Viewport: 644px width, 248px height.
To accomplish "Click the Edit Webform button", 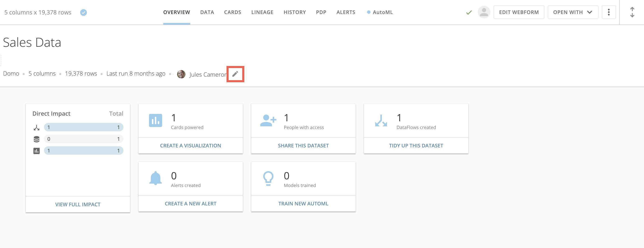I will pos(519,12).
